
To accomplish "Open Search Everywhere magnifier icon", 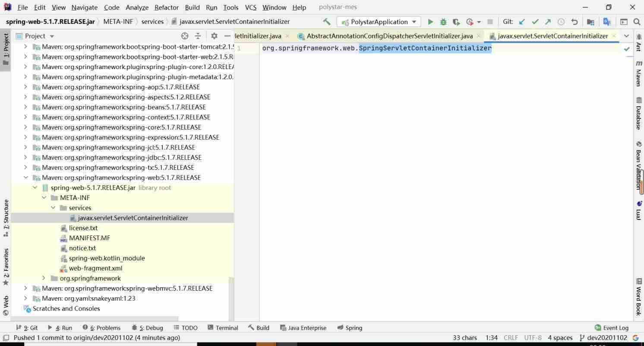I will (637, 22).
